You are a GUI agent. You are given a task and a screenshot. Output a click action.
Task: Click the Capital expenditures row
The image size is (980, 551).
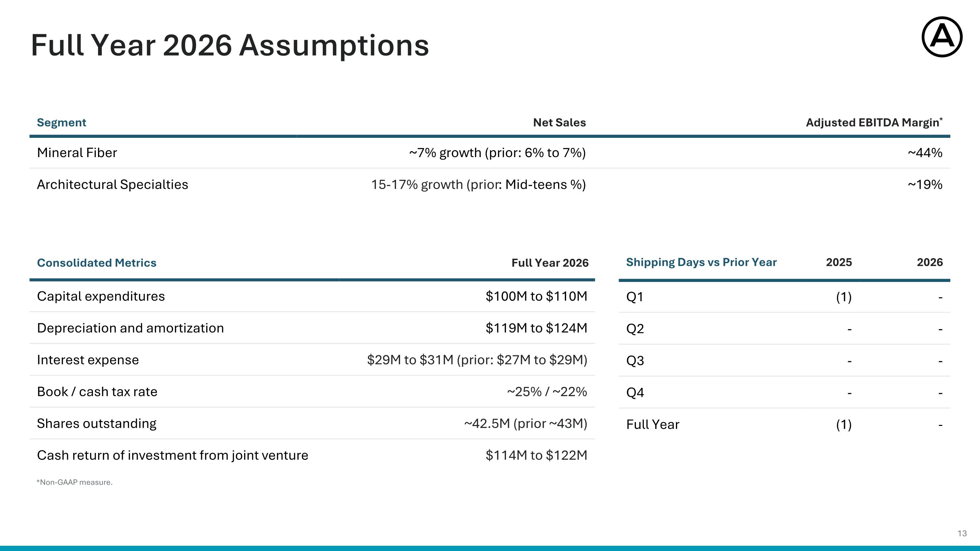click(312, 296)
